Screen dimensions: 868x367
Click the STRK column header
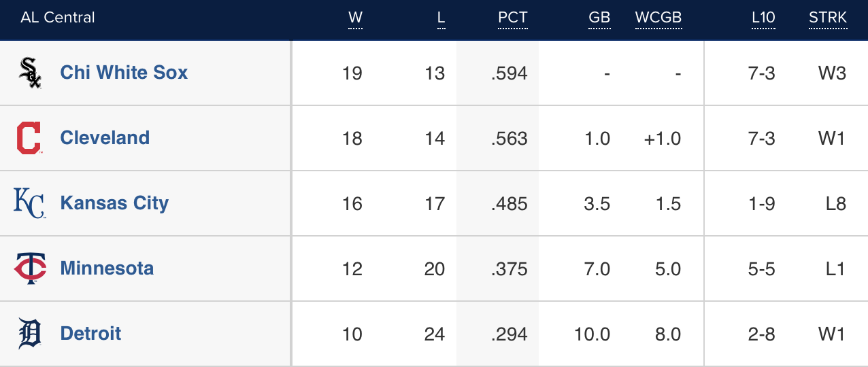[827, 18]
